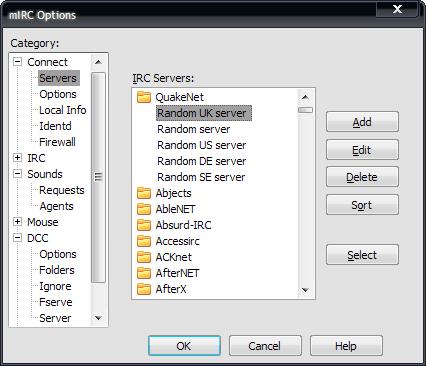Expand the Mouse category
Image resolution: width=426 pixels, height=366 pixels.
point(17,222)
